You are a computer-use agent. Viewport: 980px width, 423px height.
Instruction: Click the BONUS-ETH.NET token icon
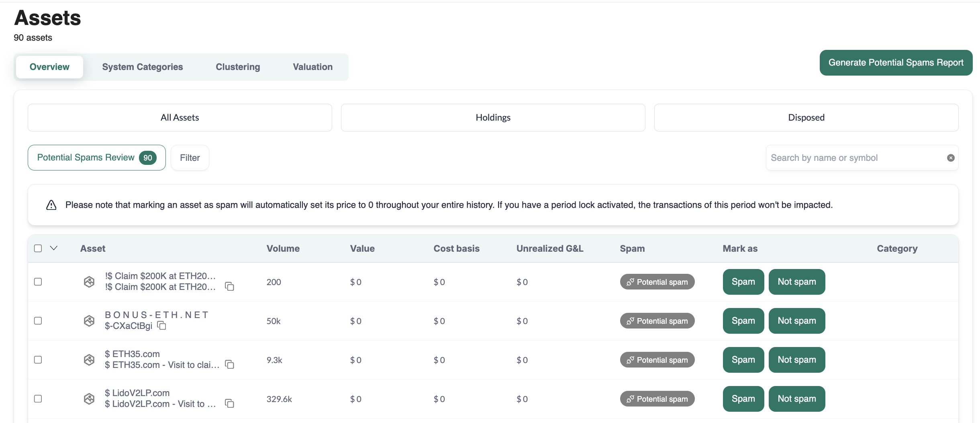(x=89, y=321)
